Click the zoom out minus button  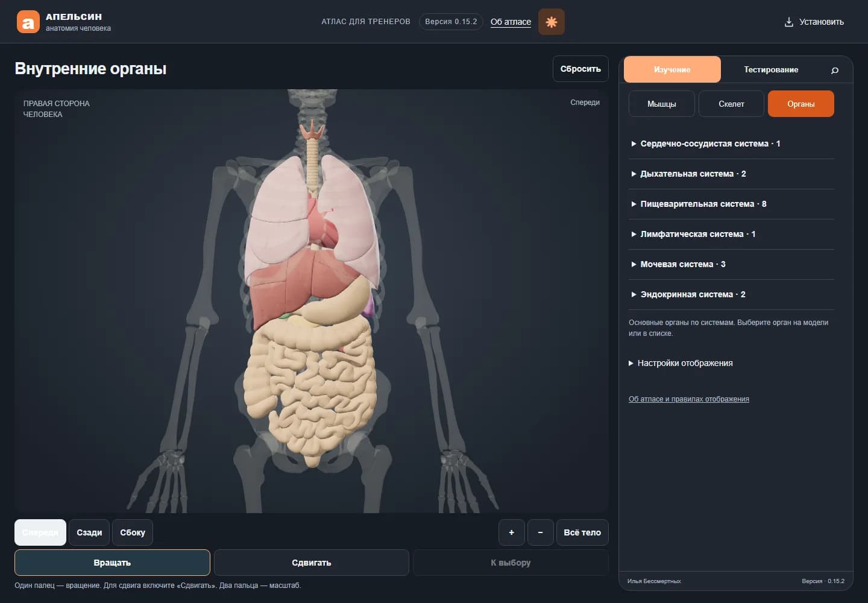[x=540, y=532]
